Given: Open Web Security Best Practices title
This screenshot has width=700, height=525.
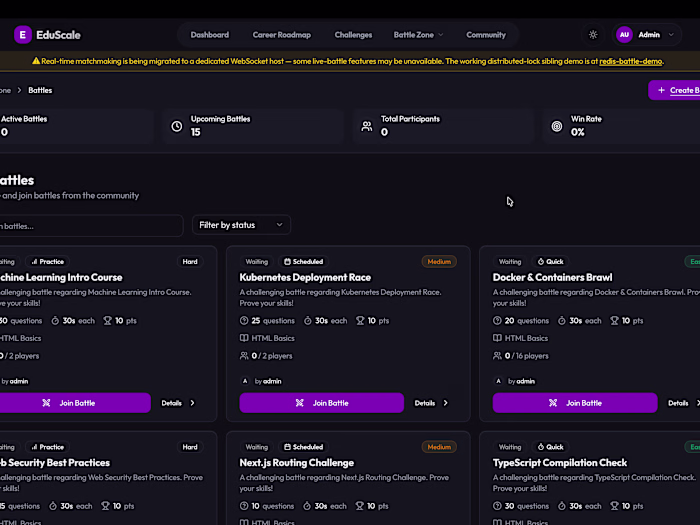Looking at the screenshot, I should pos(54,462).
